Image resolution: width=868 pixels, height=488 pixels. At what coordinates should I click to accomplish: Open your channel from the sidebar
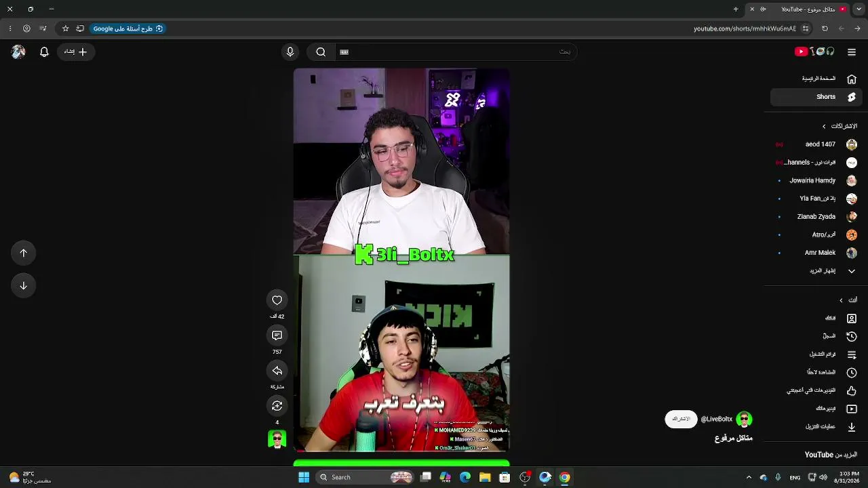pos(815,318)
